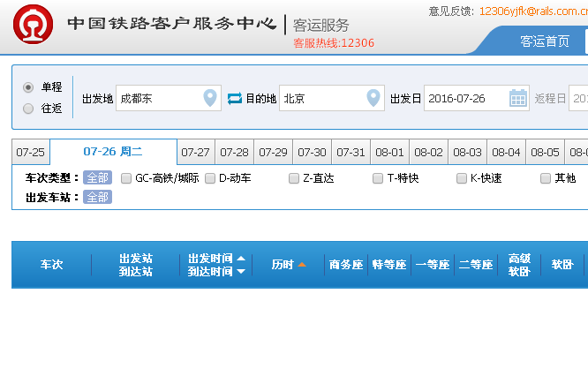Select the 07-31 date tab
Image resolution: width=588 pixels, height=376 pixels.
coord(351,152)
